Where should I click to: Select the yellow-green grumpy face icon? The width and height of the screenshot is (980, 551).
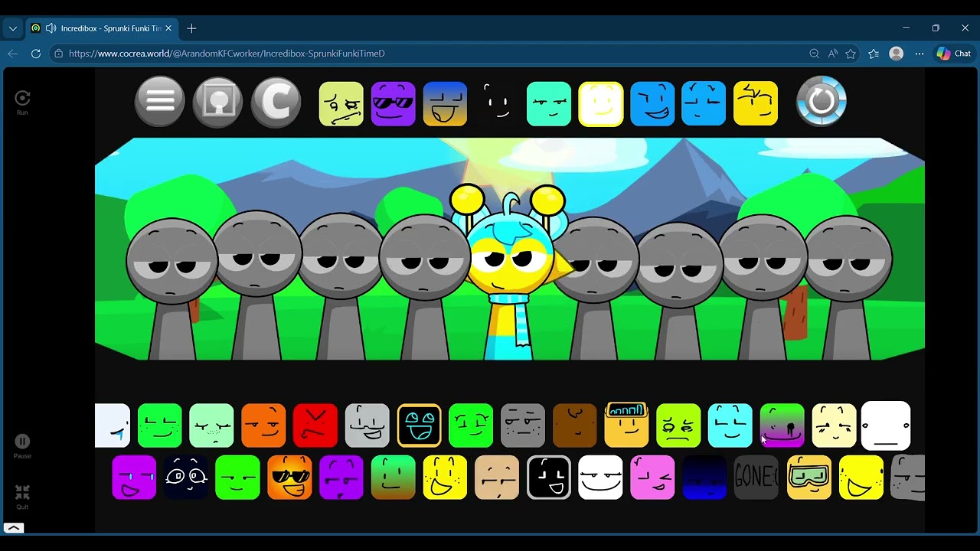[341, 103]
